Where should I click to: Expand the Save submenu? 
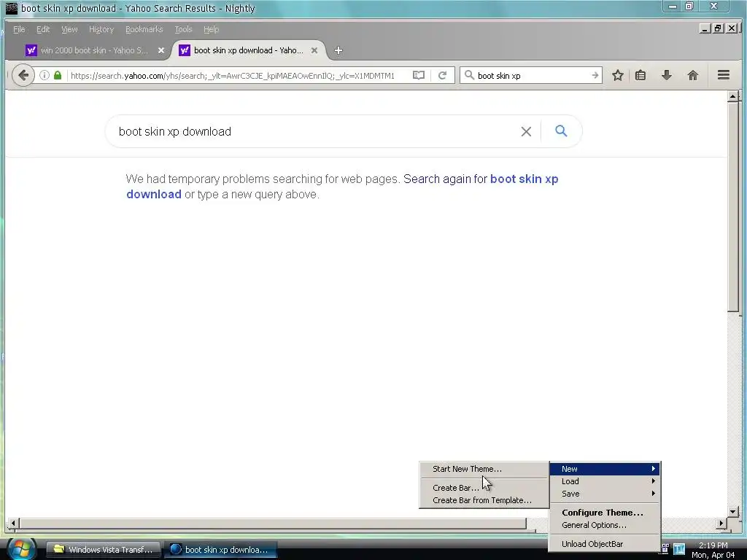[x=605, y=494]
